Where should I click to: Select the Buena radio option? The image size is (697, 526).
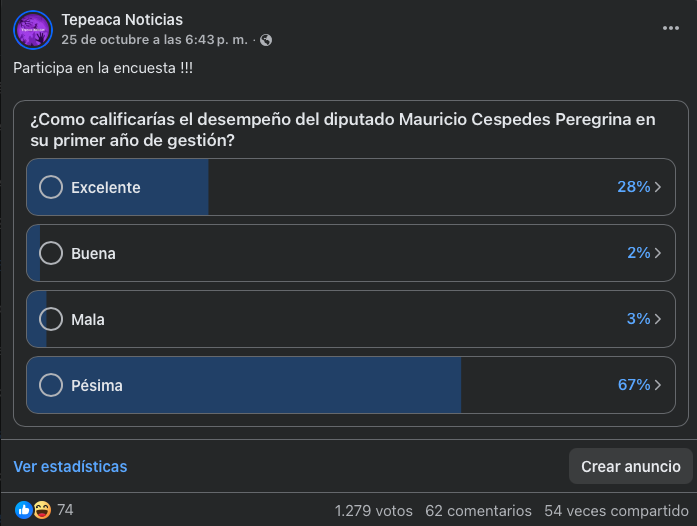(50, 253)
